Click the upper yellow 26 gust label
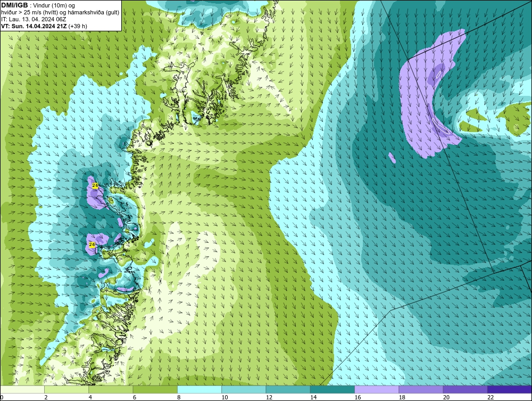The image size is (532, 401). (x=95, y=185)
